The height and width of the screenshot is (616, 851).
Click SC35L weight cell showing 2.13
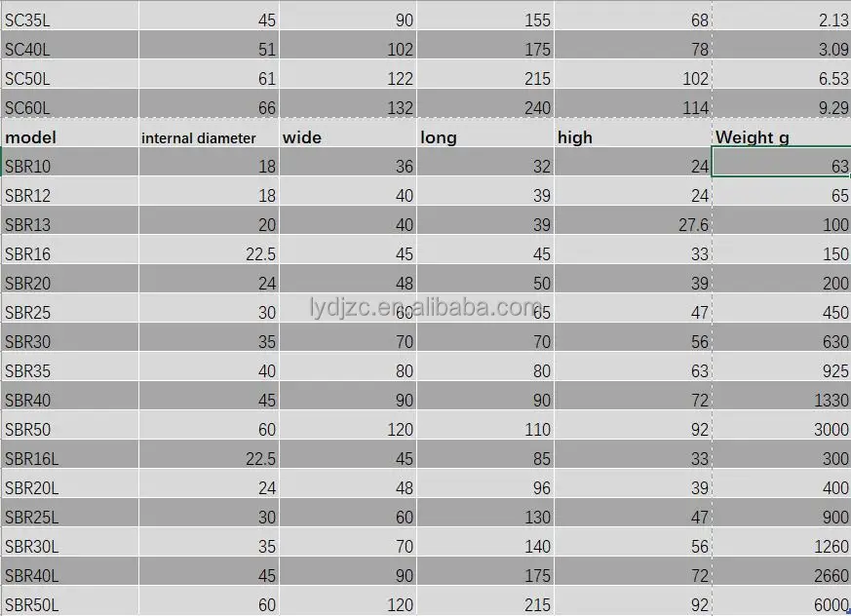pyautogui.click(x=780, y=20)
